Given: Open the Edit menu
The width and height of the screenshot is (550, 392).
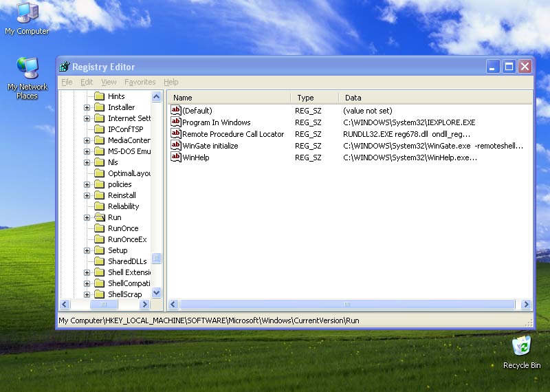Looking at the screenshot, I should pyautogui.click(x=87, y=82).
